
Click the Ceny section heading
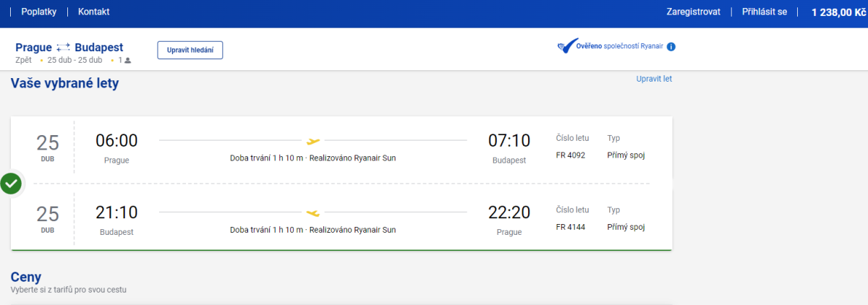pyautogui.click(x=26, y=277)
